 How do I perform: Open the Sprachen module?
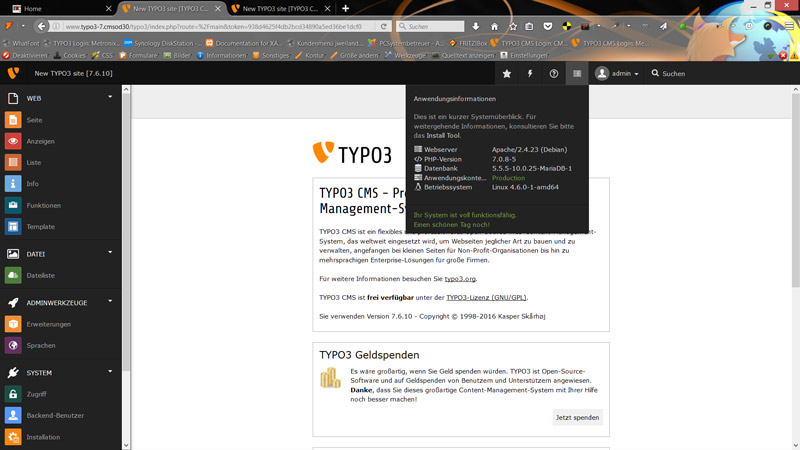pyautogui.click(x=41, y=345)
